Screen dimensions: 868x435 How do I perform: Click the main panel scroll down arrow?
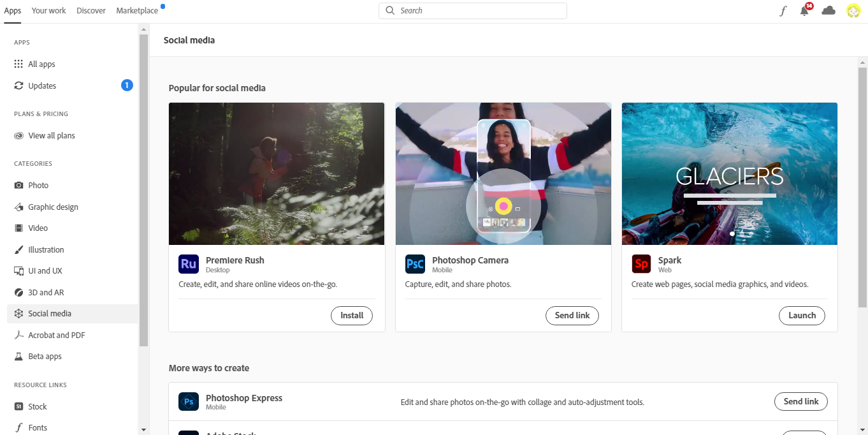point(863,430)
